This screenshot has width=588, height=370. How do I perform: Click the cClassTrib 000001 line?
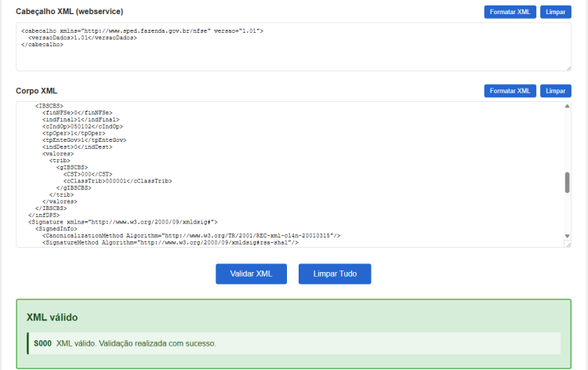click(118, 181)
